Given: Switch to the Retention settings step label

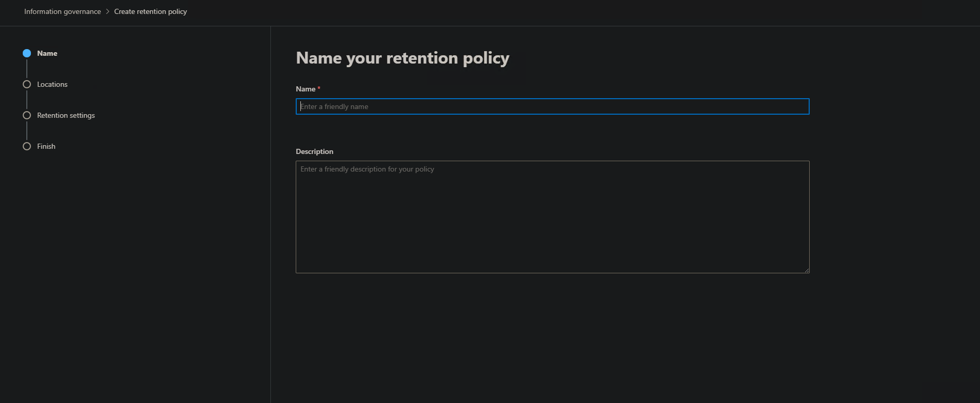Looking at the screenshot, I should tap(66, 115).
